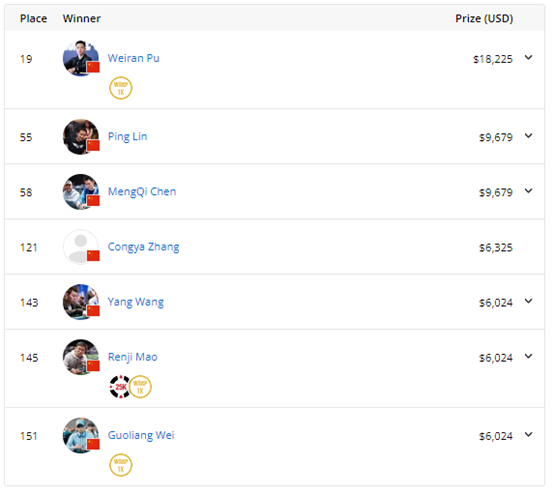The image size is (554, 495).
Task: Open Weiran Pu's player profile link
Action: pyautogui.click(x=134, y=58)
